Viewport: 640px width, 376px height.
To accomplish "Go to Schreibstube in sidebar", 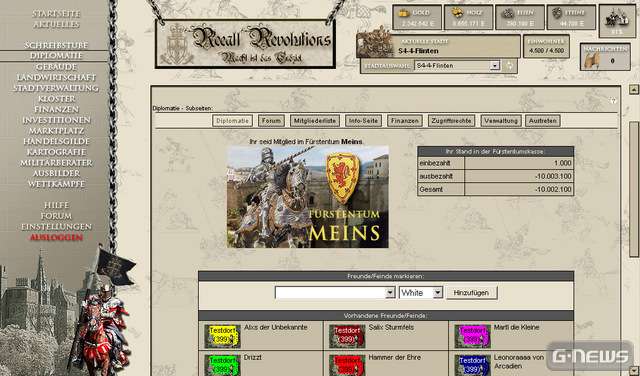I will tap(56, 45).
